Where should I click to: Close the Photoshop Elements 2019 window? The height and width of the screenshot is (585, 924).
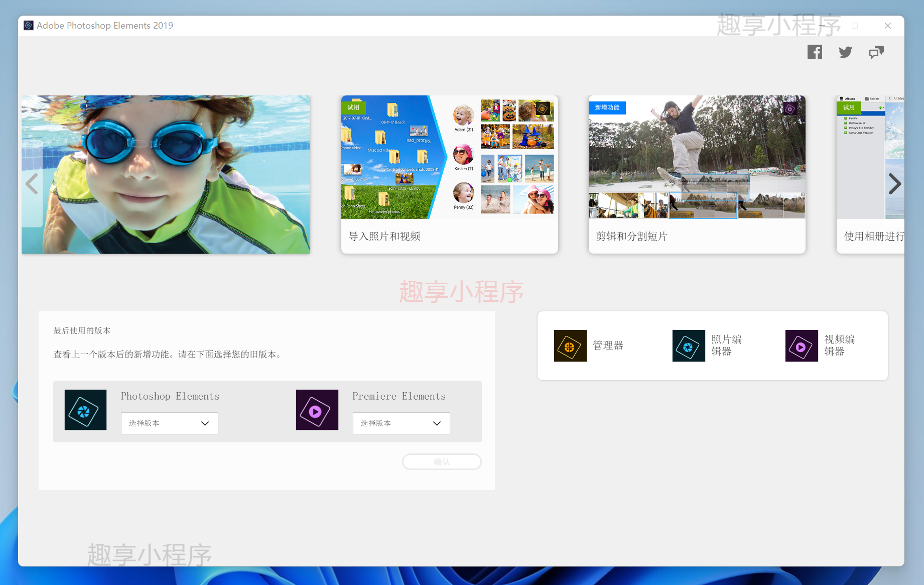[888, 26]
